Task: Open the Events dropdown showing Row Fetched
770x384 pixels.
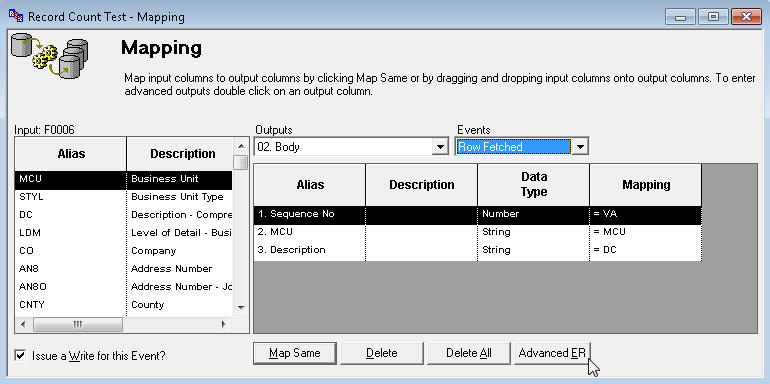Action: [x=580, y=146]
